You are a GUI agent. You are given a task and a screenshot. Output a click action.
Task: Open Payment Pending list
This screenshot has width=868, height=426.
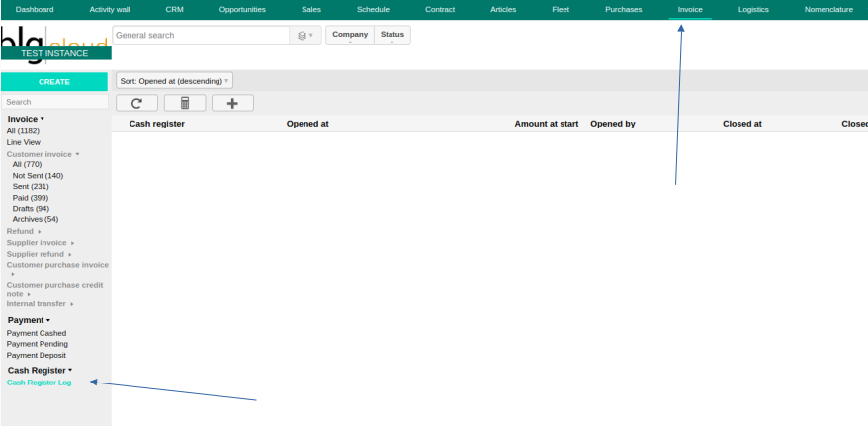click(x=38, y=344)
